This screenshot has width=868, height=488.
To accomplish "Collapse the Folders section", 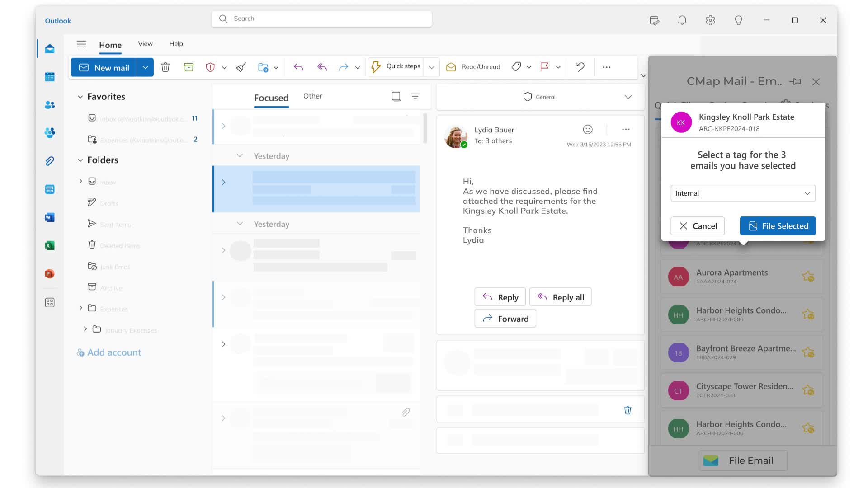I will 80,160.
